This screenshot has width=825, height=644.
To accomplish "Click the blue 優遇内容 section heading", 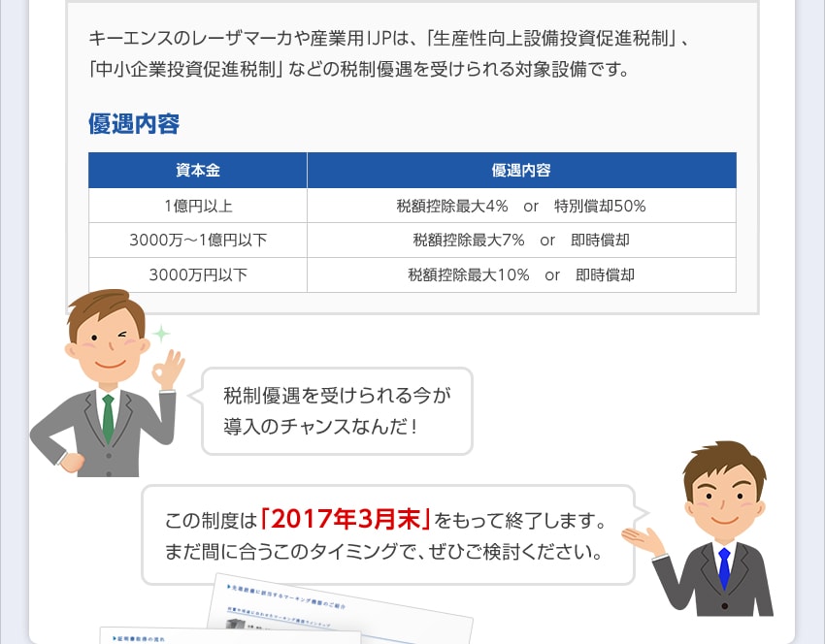I will click(134, 125).
